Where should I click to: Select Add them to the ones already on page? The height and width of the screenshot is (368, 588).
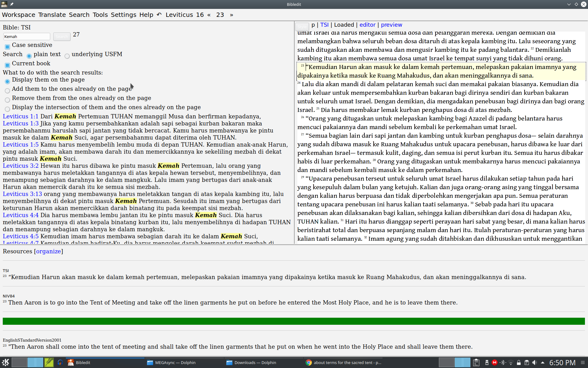(7, 91)
